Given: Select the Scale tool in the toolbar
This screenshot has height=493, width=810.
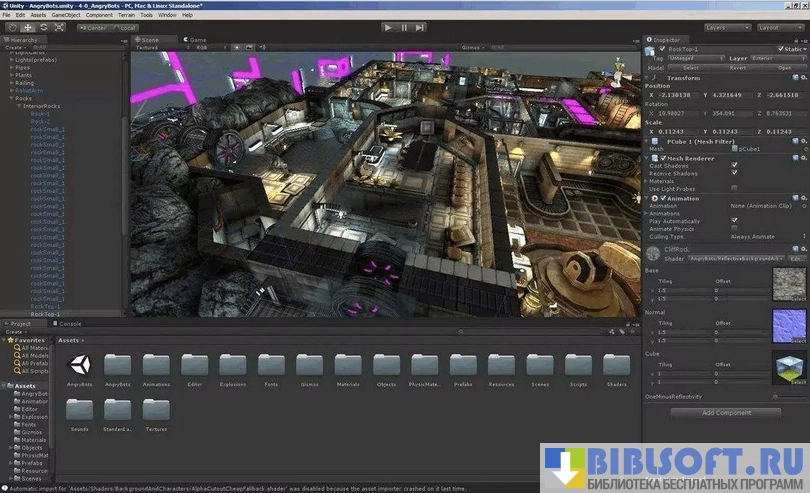Looking at the screenshot, I should point(61,27).
